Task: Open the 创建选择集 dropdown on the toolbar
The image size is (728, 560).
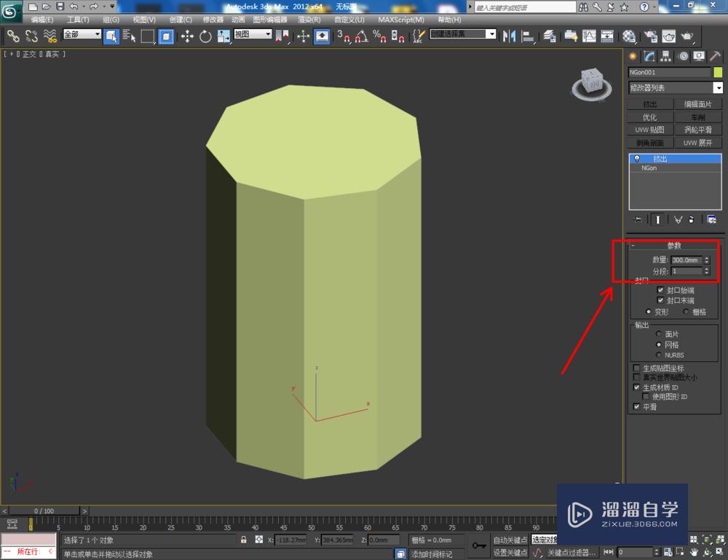Action: click(x=491, y=33)
